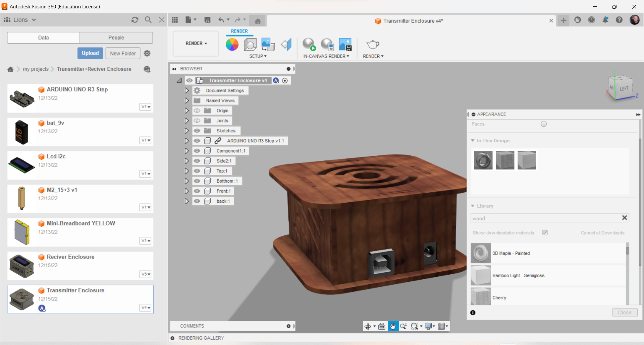Click the Scene Settings icon
644x345 pixels.
click(x=250, y=44)
